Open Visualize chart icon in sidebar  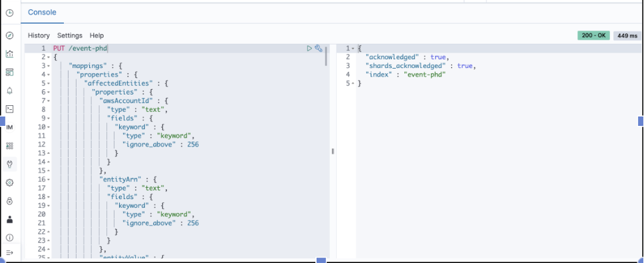pyautogui.click(x=9, y=54)
